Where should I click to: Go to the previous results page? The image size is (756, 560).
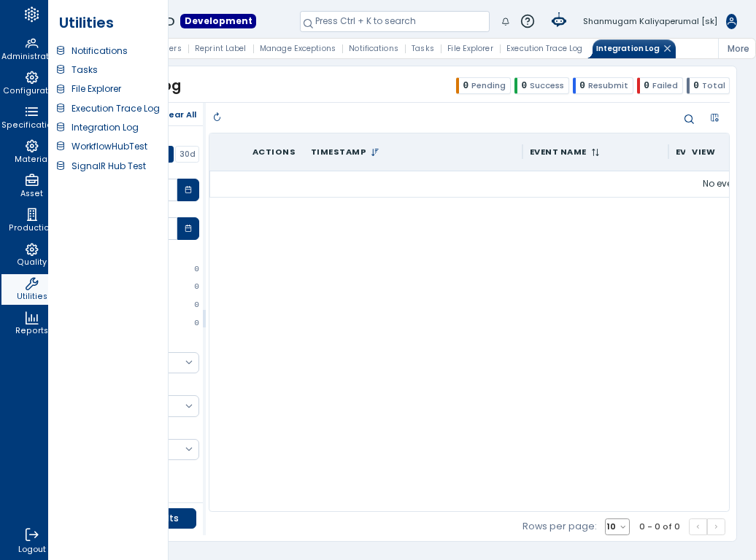[x=698, y=526]
